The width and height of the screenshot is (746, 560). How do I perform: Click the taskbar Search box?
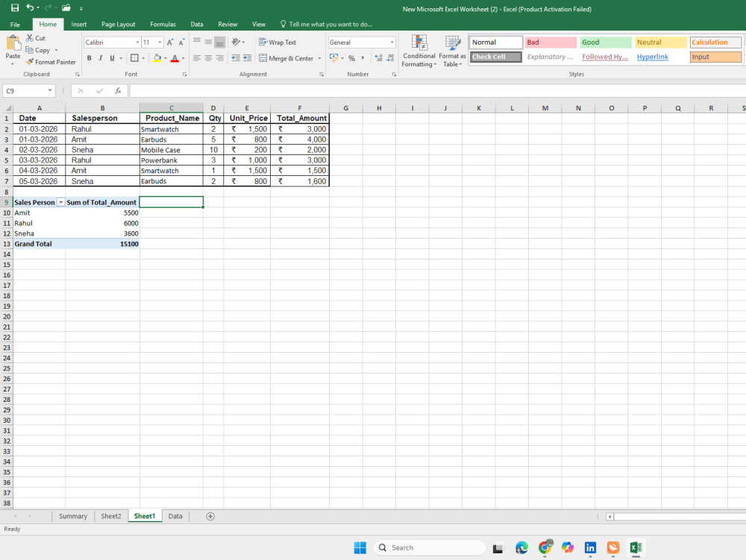pos(430,548)
